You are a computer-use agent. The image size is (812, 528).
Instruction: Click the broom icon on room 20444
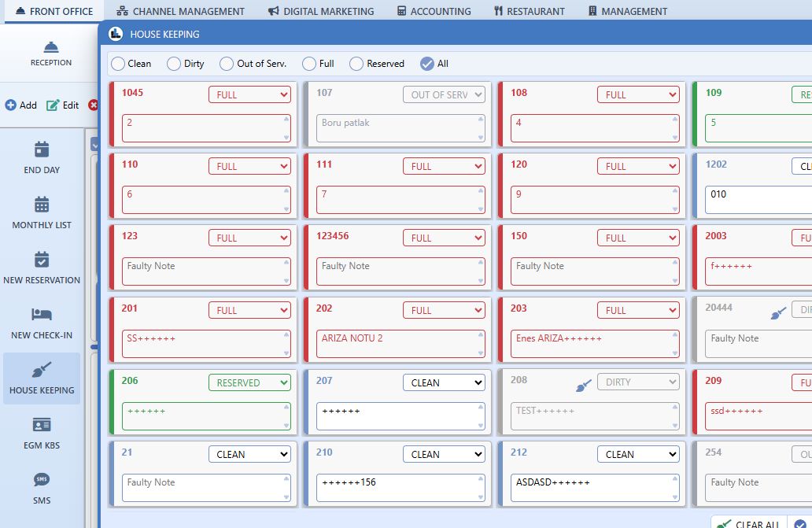tap(778, 312)
